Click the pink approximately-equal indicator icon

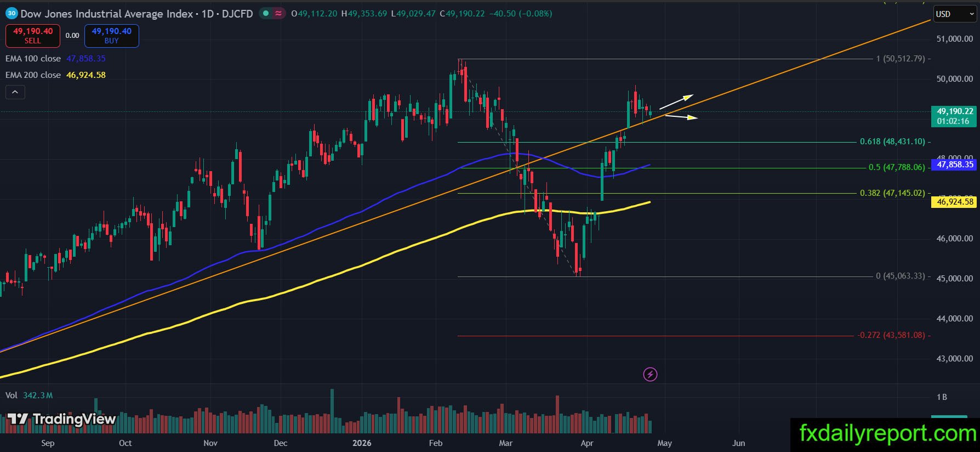[x=279, y=14]
